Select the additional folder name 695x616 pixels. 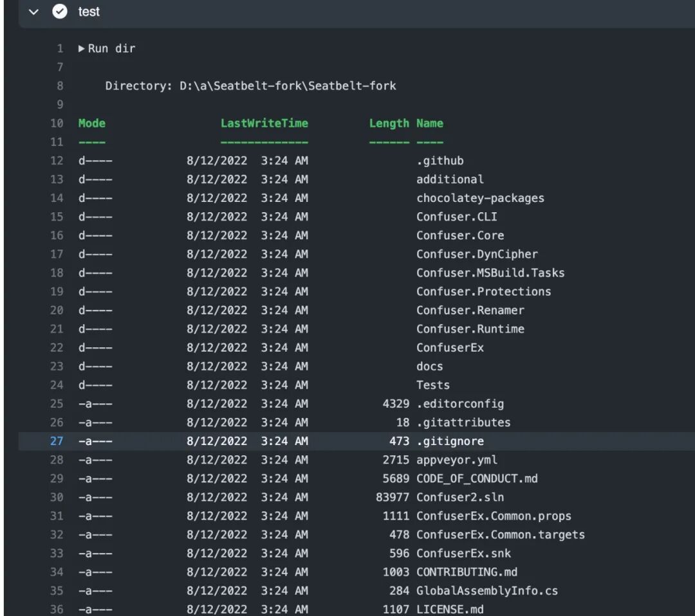click(x=450, y=179)
